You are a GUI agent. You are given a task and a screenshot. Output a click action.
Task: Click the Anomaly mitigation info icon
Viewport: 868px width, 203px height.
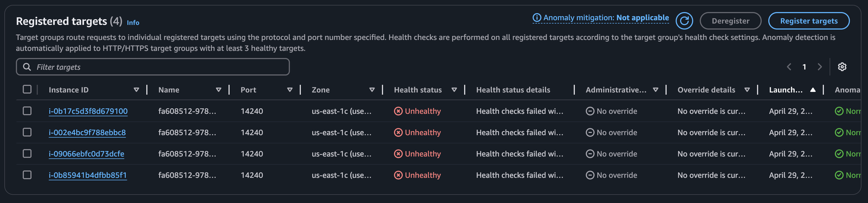coord(536,18)
